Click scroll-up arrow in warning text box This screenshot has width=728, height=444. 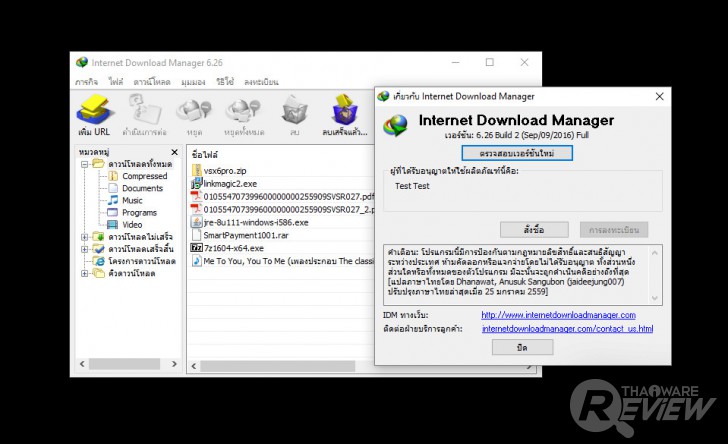pyautogui.click(x=655, y=253)
